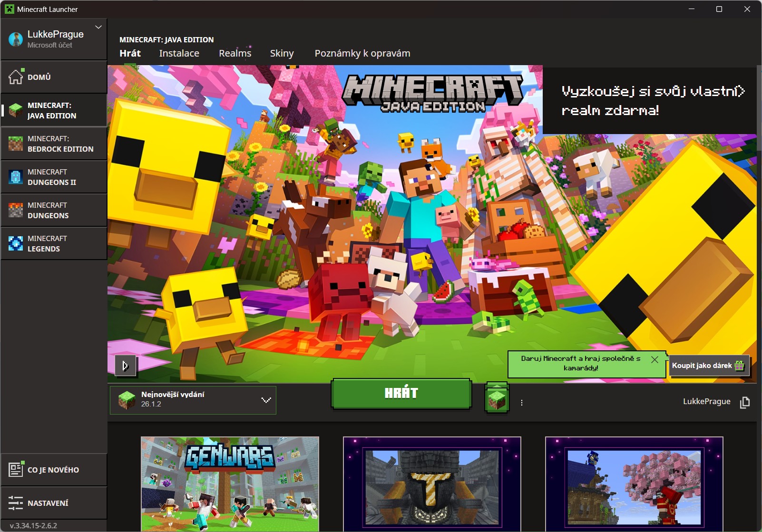Click the Microsoft účet label
This screenshot has width=762, height=532.
pyautogui.click(x=50, y=45)
